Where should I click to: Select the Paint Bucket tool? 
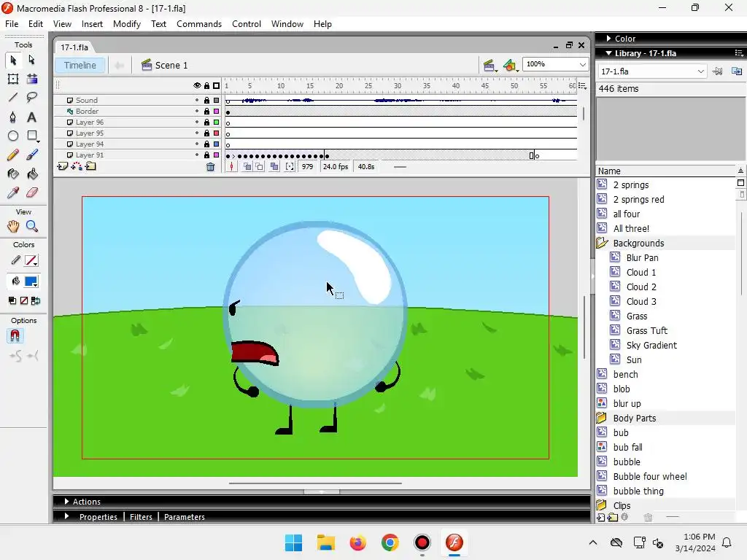[x=32, y=174]
